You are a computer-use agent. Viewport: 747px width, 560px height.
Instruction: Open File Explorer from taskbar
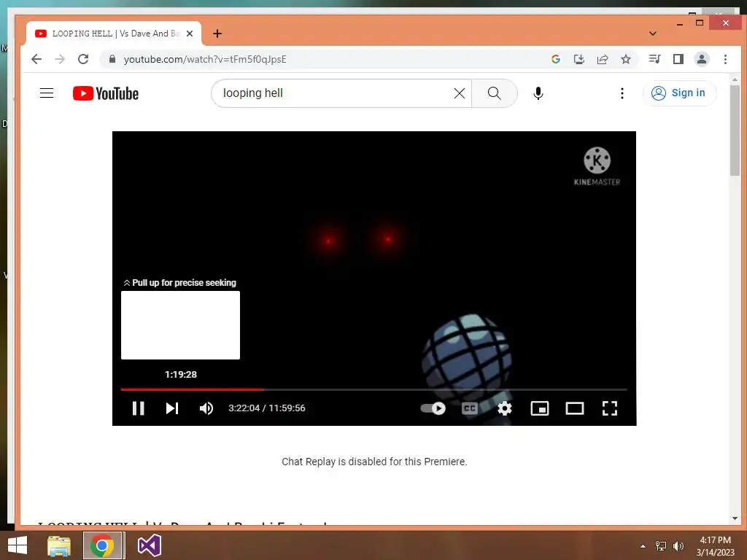[59, 545]
